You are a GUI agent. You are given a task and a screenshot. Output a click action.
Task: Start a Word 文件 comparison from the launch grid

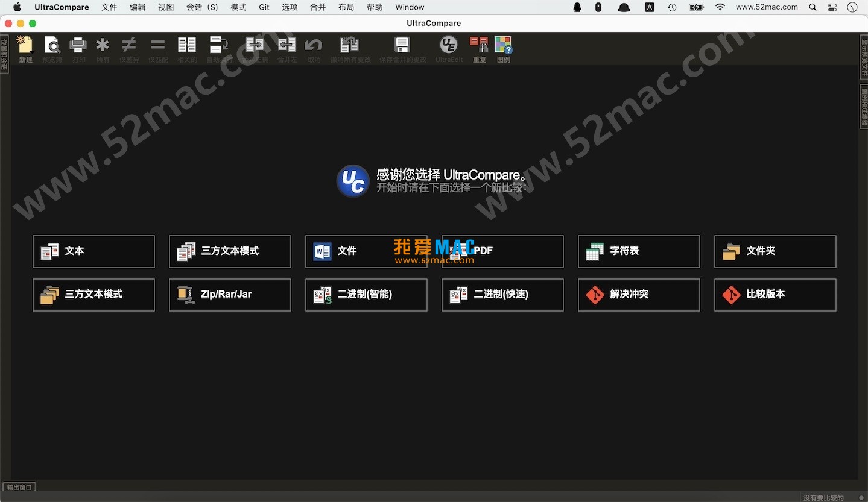(x=366, y=251)
